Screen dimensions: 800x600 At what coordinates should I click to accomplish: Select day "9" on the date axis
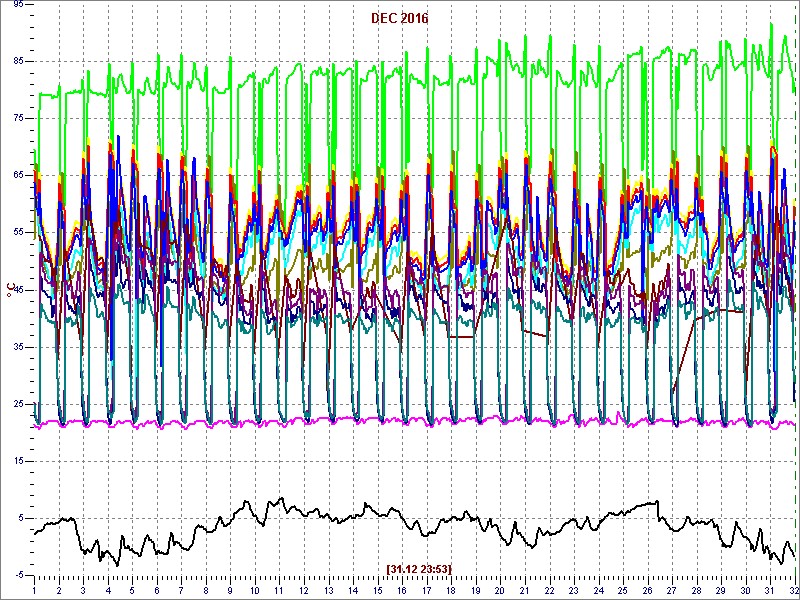click(x=230, y=590)
